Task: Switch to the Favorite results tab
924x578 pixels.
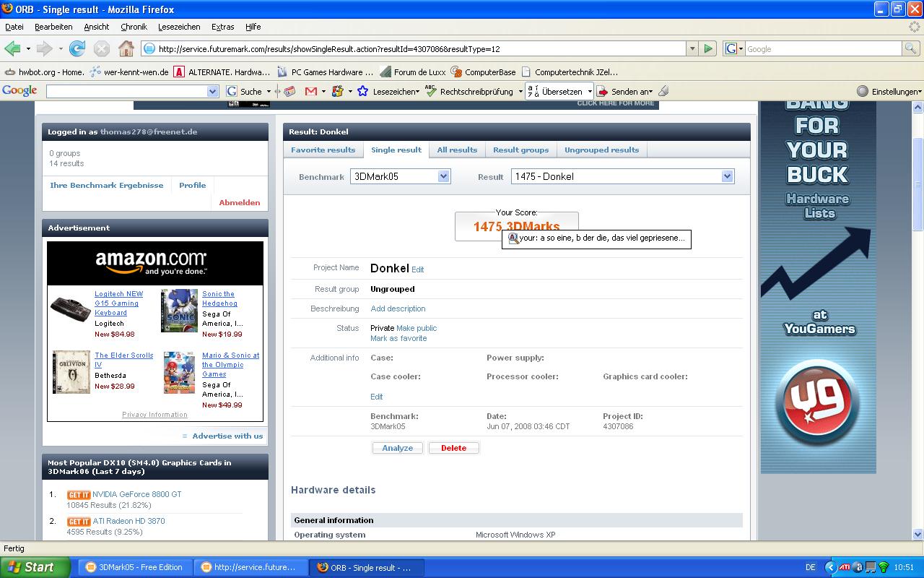Action: tap(323, 150)
